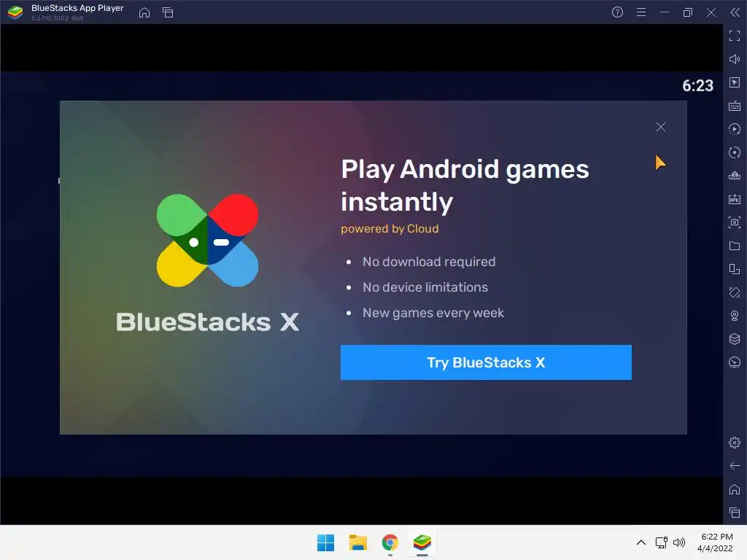Image resolution: width=747 pixels, height=560 pixels.
Task: Click the BlueStacks taskbar icon
Action: coord(422,542)
